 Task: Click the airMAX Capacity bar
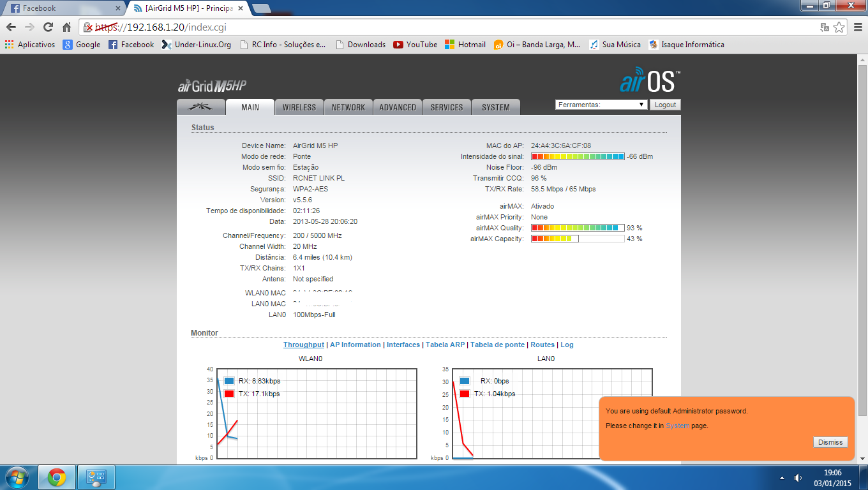578,239
